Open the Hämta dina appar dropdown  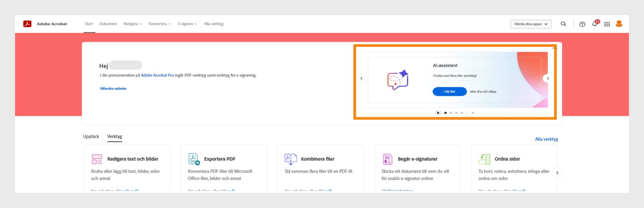point(531,24)
